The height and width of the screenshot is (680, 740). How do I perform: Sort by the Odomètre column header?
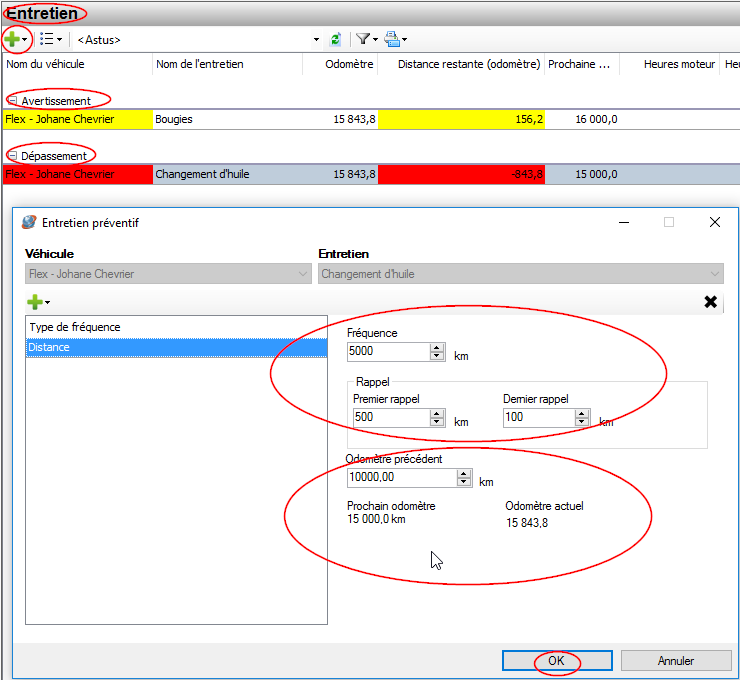(x=350, y=64)
